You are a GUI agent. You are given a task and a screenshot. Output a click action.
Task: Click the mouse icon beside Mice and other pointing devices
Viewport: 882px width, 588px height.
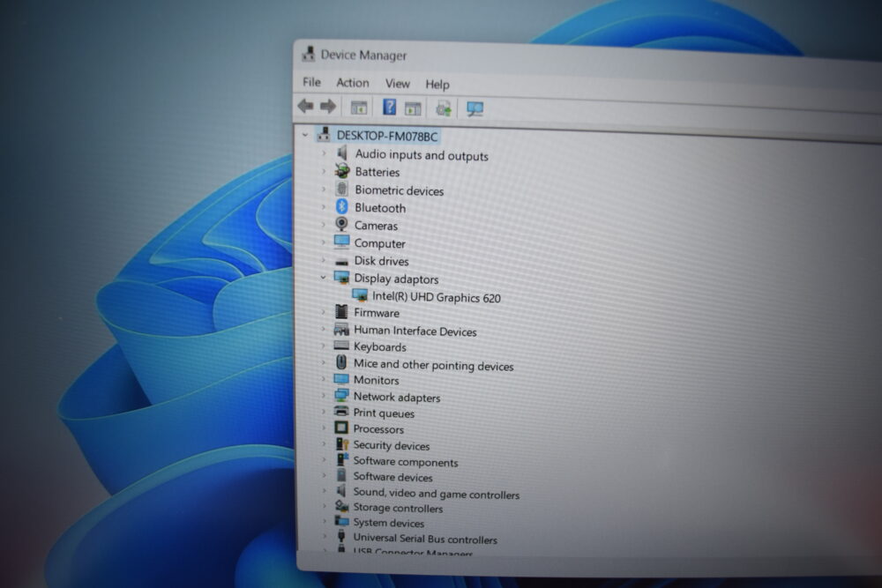pyautogui.click(x=341, y=362)
